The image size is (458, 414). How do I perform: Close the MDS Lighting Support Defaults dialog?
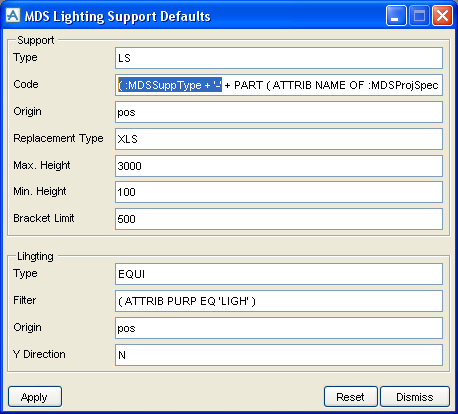click(442, 16)
